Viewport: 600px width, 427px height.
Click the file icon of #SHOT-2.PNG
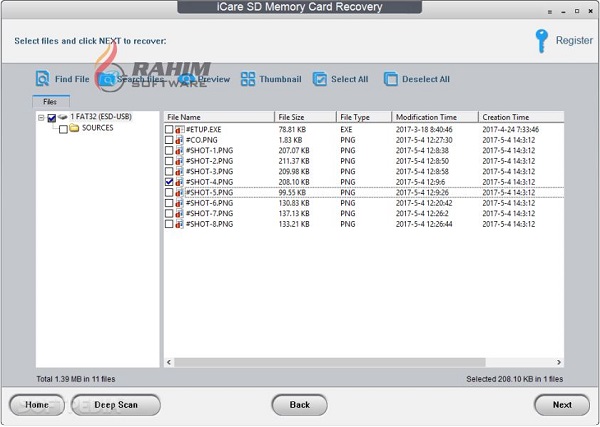coord(179,161)
